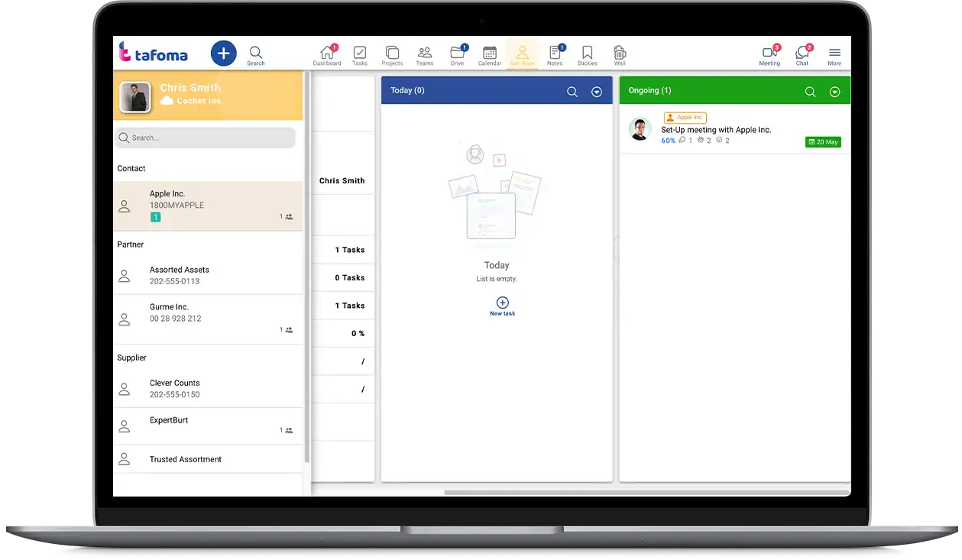Viewport: 962px width, 560px height.
Task: Click the blue plus create button
Action: pyautogui.click(x=223, y=53)
